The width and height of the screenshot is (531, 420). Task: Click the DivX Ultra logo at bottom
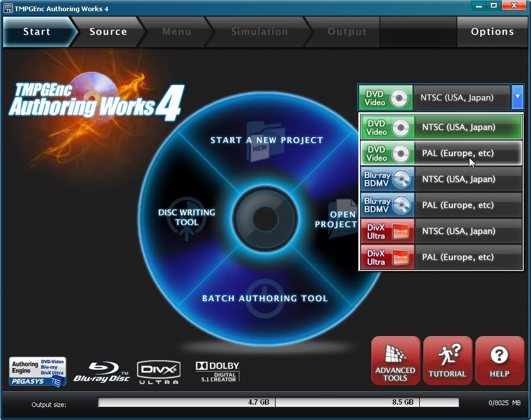tap(158, 372)
